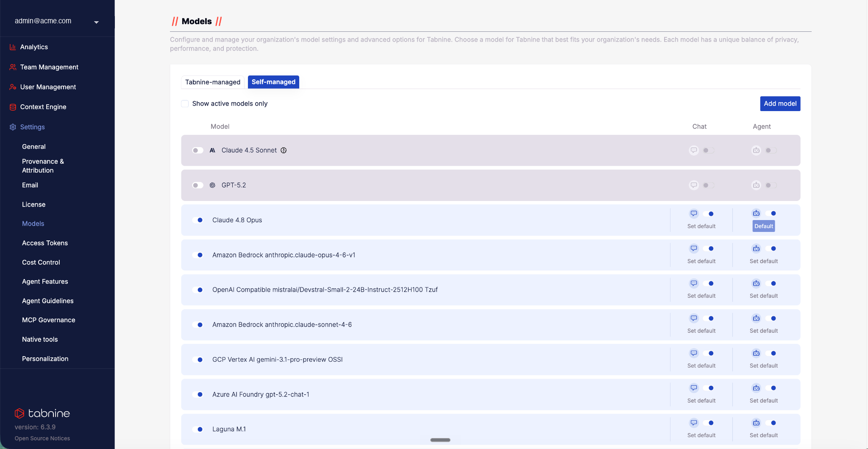868x449 pixels.
Task: Click the Team Management people icon
Action: [x=13, y=67]
